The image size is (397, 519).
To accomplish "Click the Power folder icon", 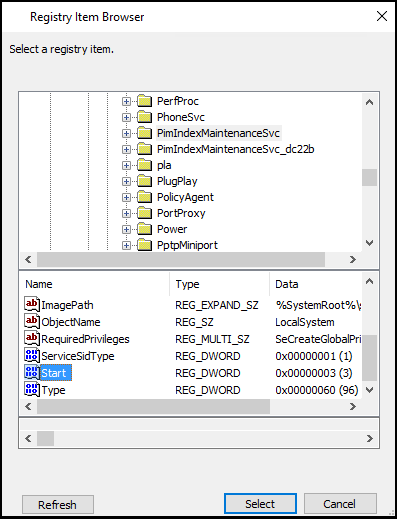I will pos(145,229).
